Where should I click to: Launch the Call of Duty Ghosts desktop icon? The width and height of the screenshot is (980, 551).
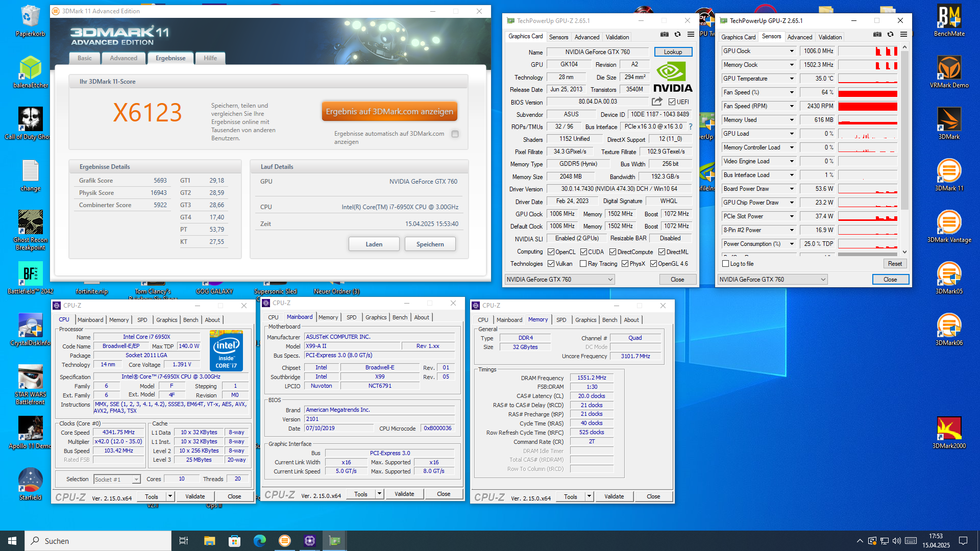30,123
